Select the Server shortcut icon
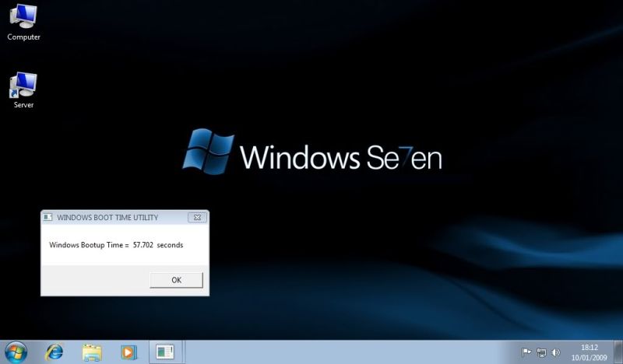623x364 pixels. coord(23,90)
